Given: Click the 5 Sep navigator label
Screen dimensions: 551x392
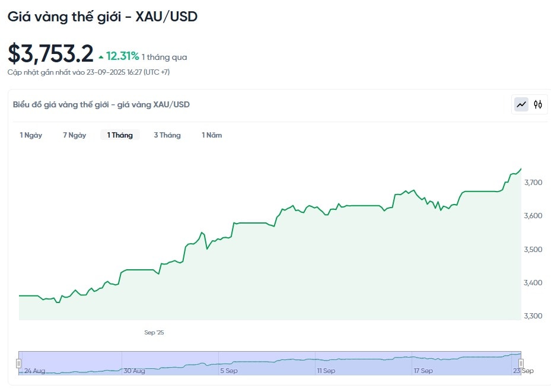Looking at the screenshot, I should click(229, 371).
